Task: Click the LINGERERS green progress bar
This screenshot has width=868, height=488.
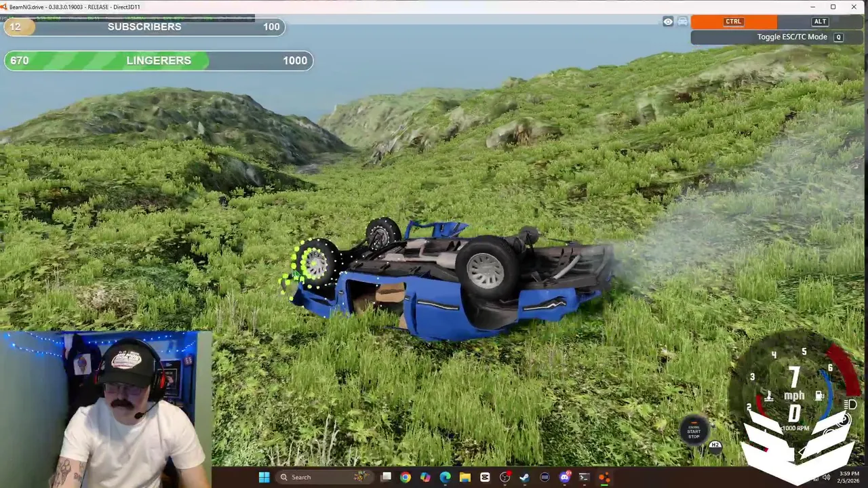Action: click(x=158, y=60)
